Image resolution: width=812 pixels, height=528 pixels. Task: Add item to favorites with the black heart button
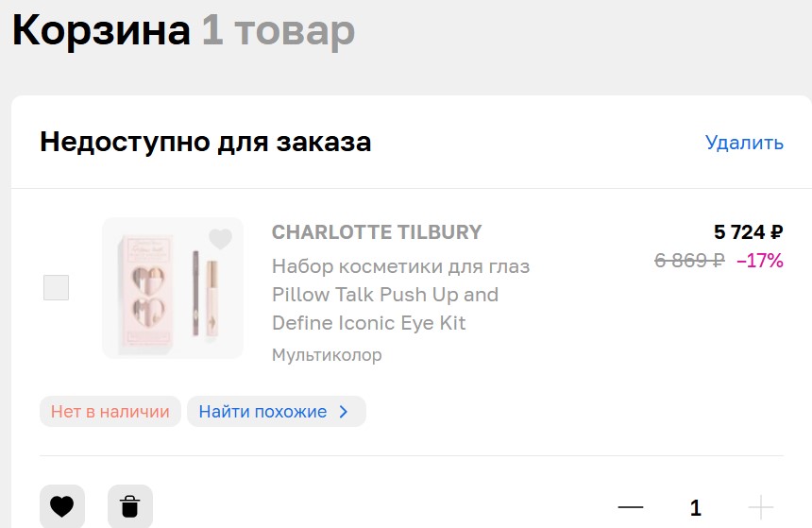[62, 506]
